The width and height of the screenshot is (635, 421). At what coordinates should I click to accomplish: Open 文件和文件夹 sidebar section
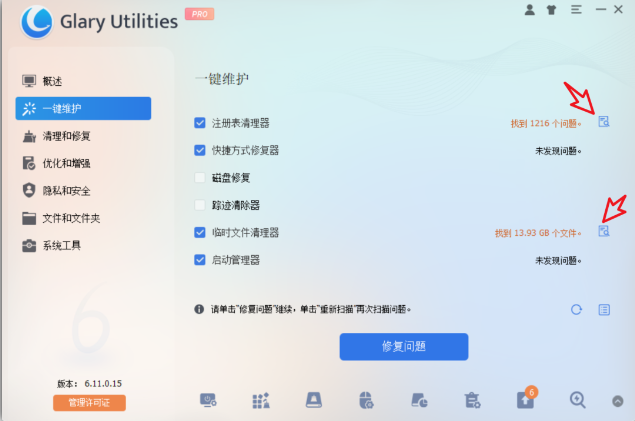[83, 218]
